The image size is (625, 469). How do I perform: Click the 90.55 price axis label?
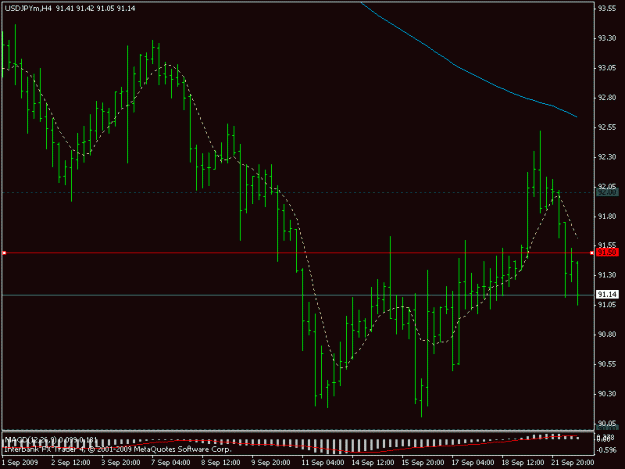607,364
